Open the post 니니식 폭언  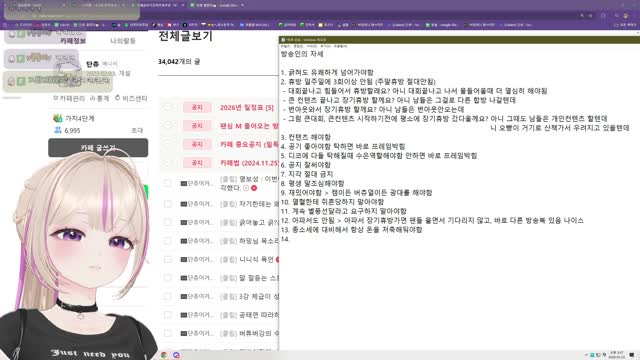[256, 260]
